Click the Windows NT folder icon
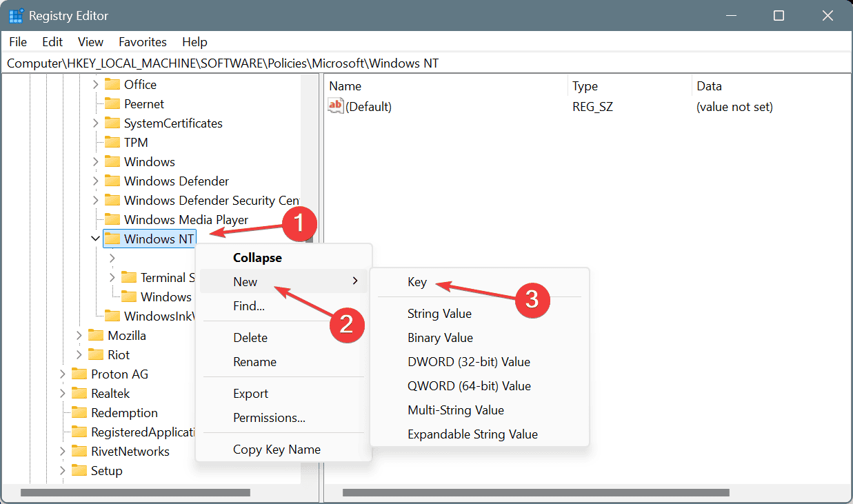 (112, 239)
